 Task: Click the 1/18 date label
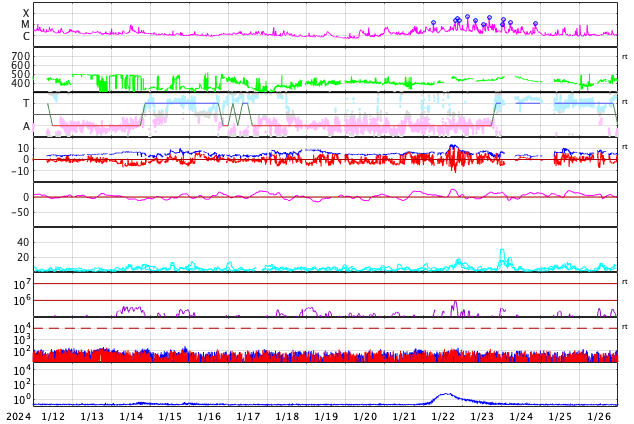click(287, 416)
